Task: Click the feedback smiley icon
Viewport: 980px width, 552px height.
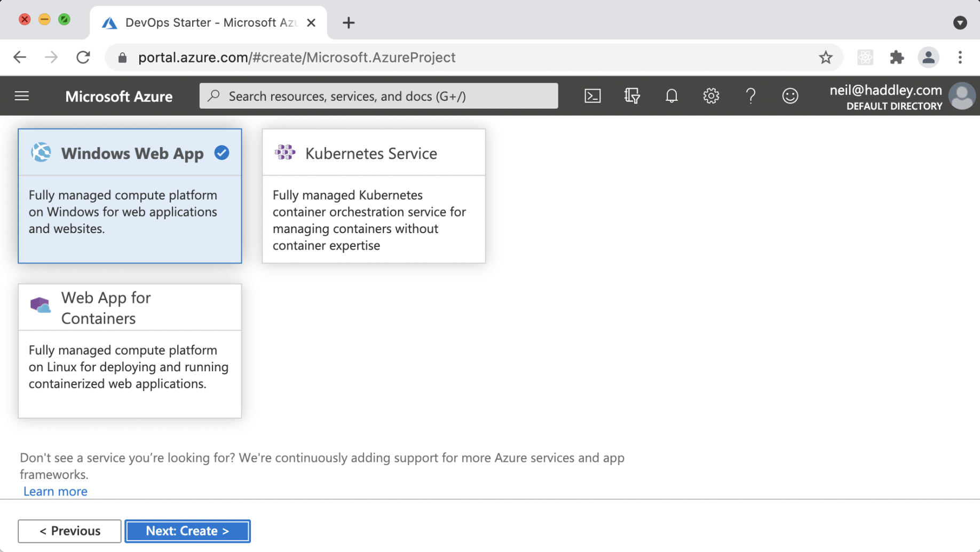Action: (x=790, y=96)
